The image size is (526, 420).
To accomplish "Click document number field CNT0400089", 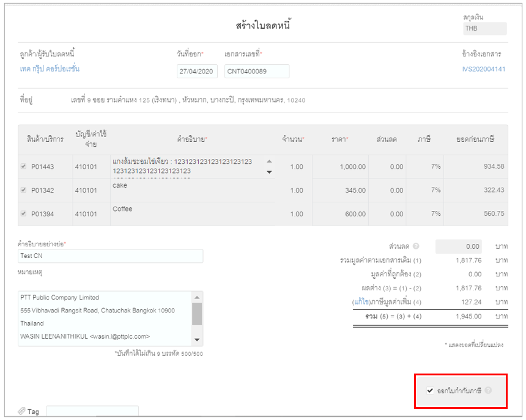I will 257,71.
